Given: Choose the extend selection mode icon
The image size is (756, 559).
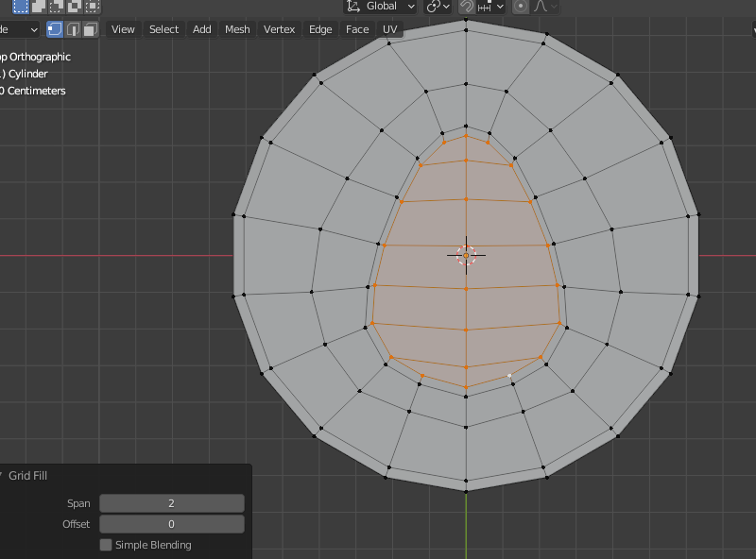Looking at the screenshot, I should (x=39, y=7).
